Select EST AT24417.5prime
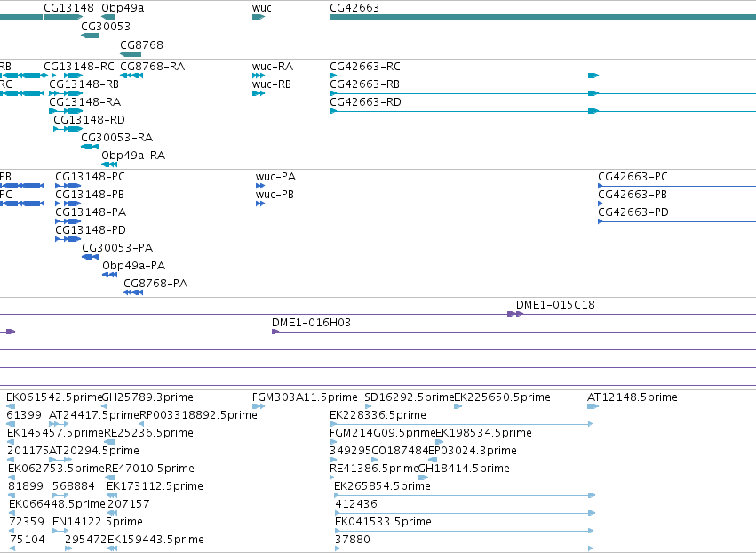The width and height of the screenshot is (756, 553). tap(94, 415)
